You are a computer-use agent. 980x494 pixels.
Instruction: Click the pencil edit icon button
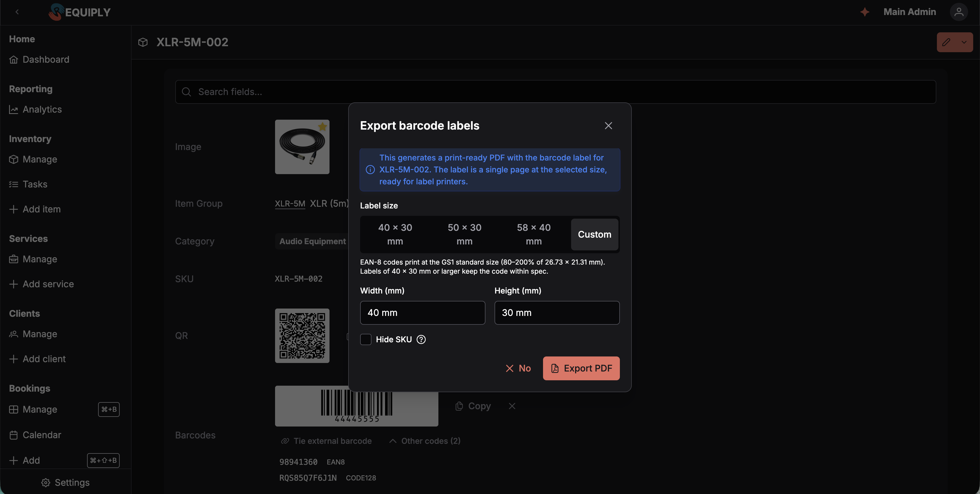coord(947,42)
